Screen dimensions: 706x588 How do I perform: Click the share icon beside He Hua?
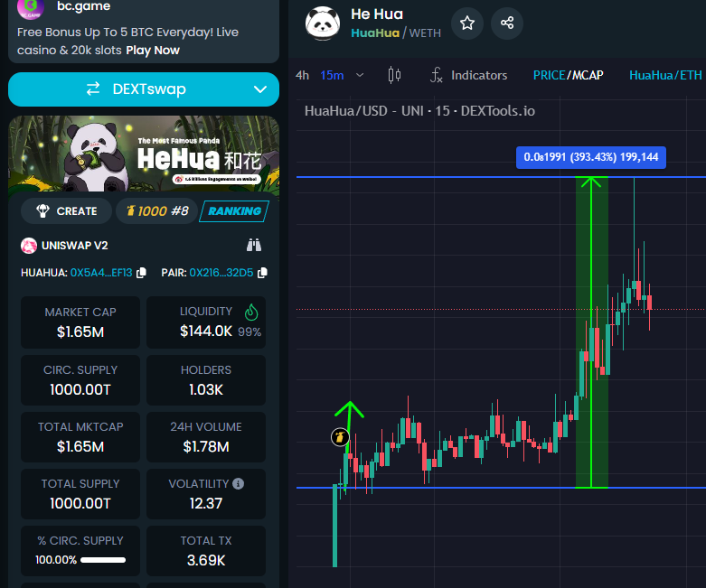tap(507, 23)
